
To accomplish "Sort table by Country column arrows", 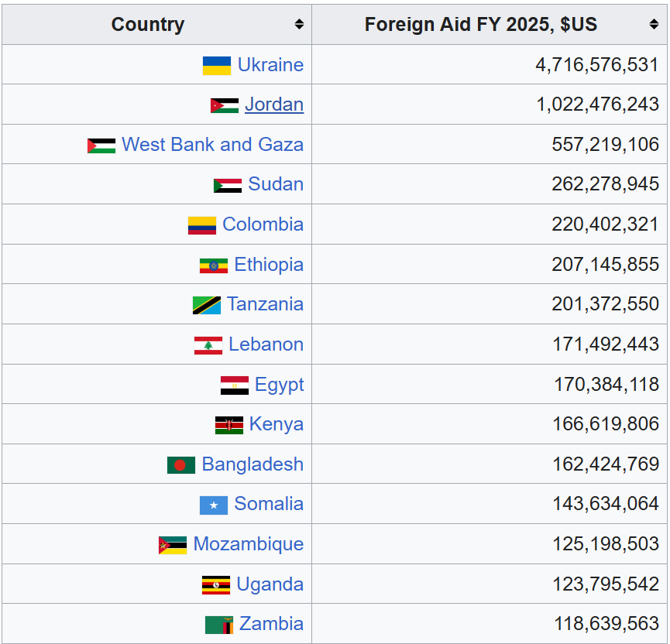I will tap(299, 25).
